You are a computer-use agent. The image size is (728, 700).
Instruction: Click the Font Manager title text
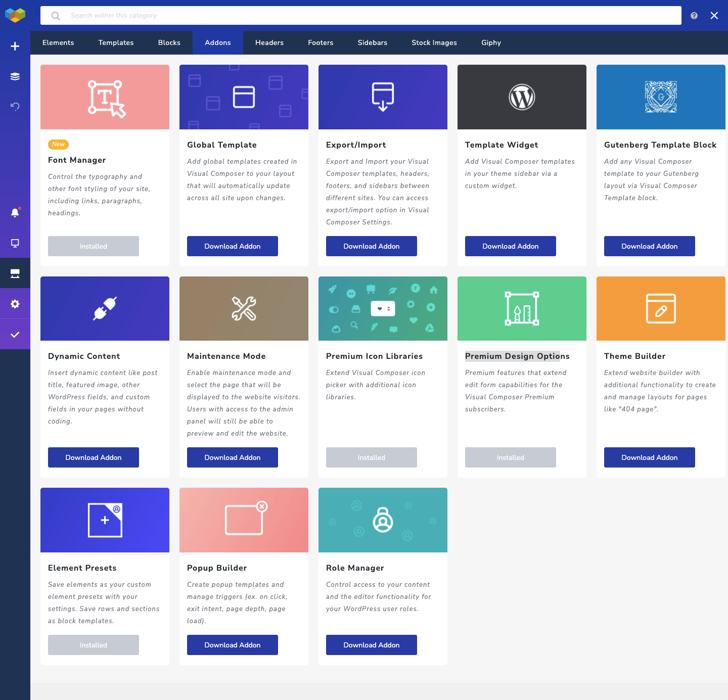(77, 160)
